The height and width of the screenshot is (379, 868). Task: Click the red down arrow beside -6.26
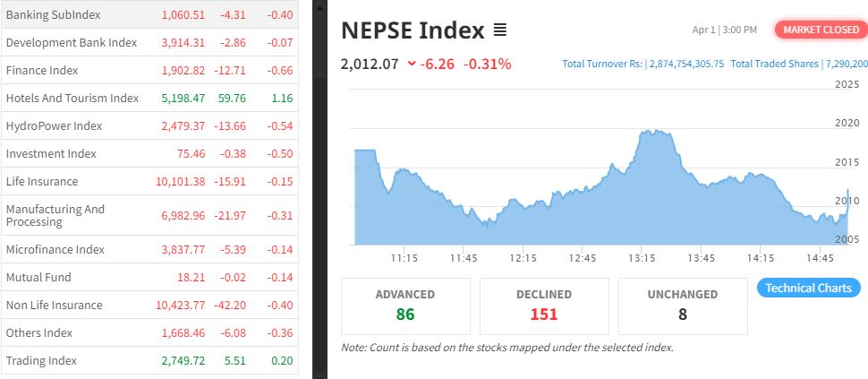click(x=411, y=64)
